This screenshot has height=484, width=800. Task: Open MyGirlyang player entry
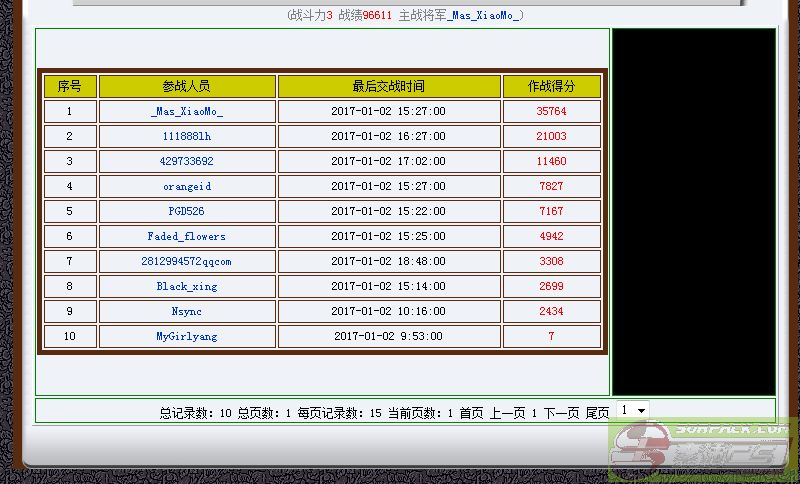click(187, 337)
